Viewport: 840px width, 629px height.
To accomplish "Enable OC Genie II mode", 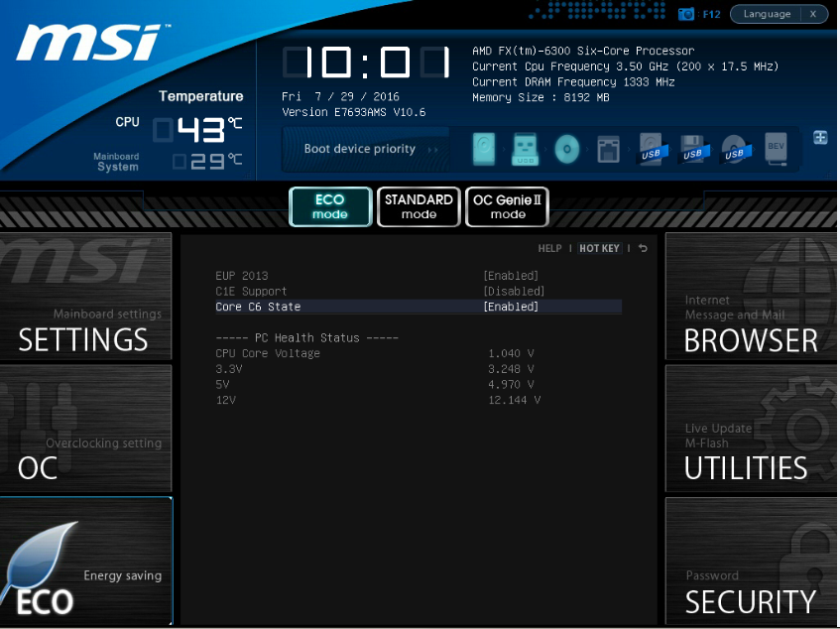I will 508,206.
